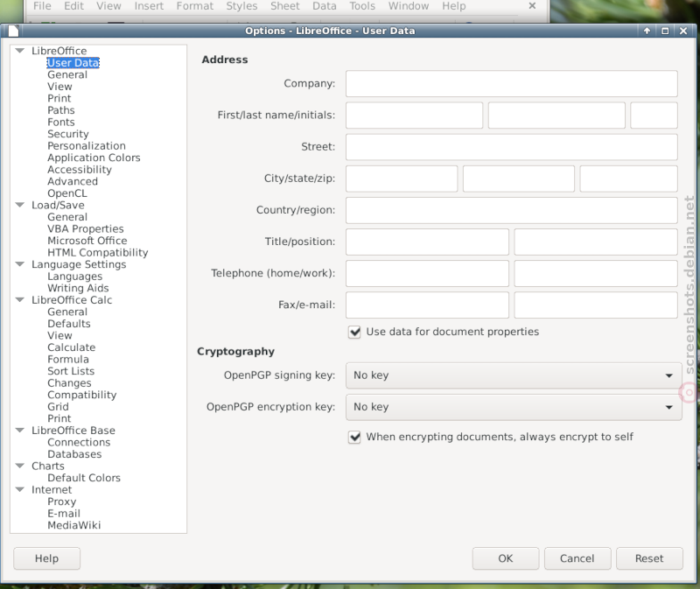Click the Cancel button
Image resolution: width=700 pixels, height=589 pixels.
[x=577, y=558]
